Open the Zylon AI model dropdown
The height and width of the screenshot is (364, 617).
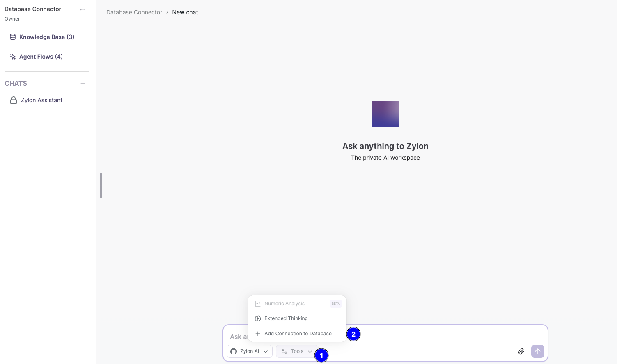[x=249, y=351]
